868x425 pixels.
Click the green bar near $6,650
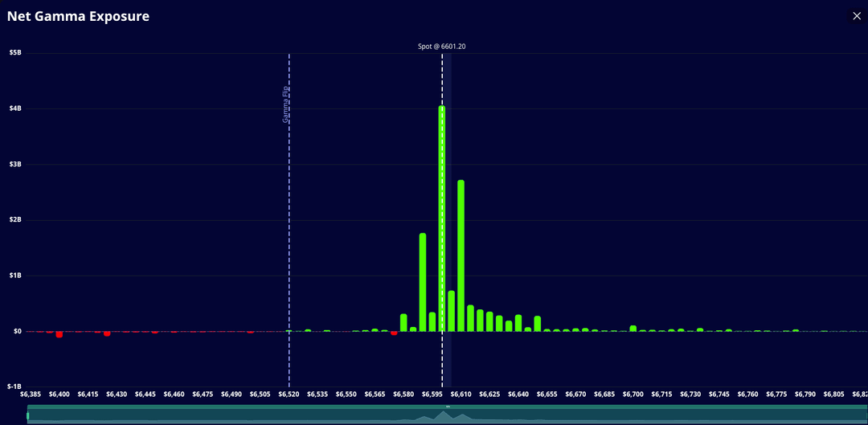coord(538,324)
